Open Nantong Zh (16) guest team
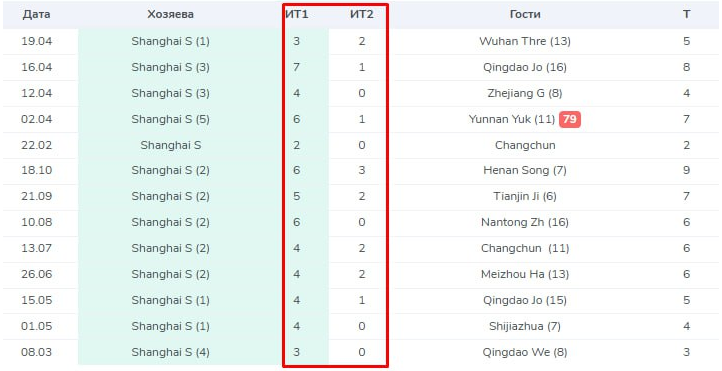The width and height of the screenshot is (722, 371). (x=525, y=222)
